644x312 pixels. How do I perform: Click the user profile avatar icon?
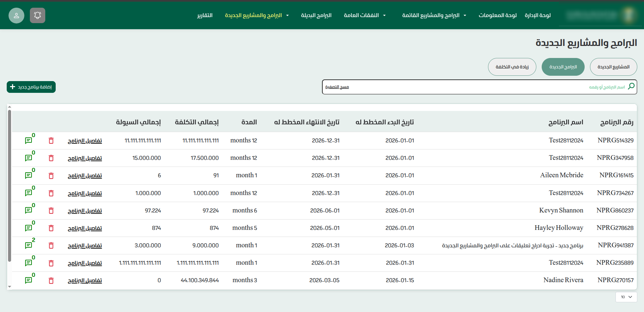(x=16, y=15)
